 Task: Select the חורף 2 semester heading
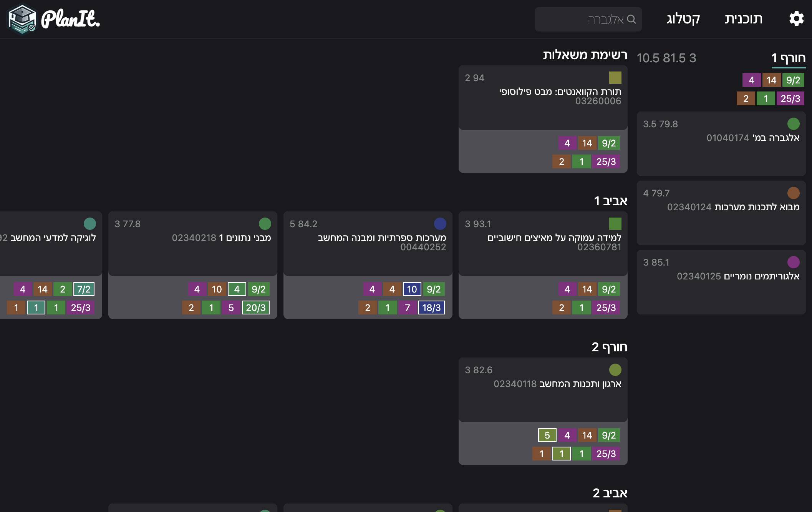pyautogui.click(x=609, y=347)
